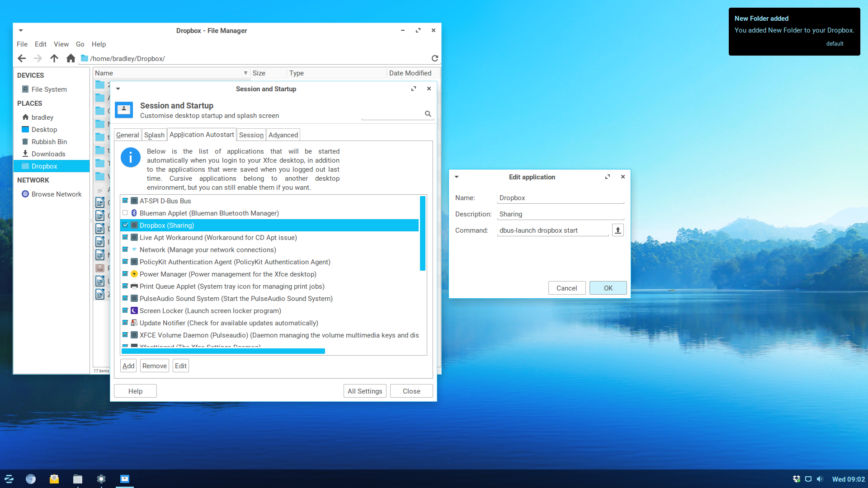Click the info icon beside autostart description

pos(131,157)
